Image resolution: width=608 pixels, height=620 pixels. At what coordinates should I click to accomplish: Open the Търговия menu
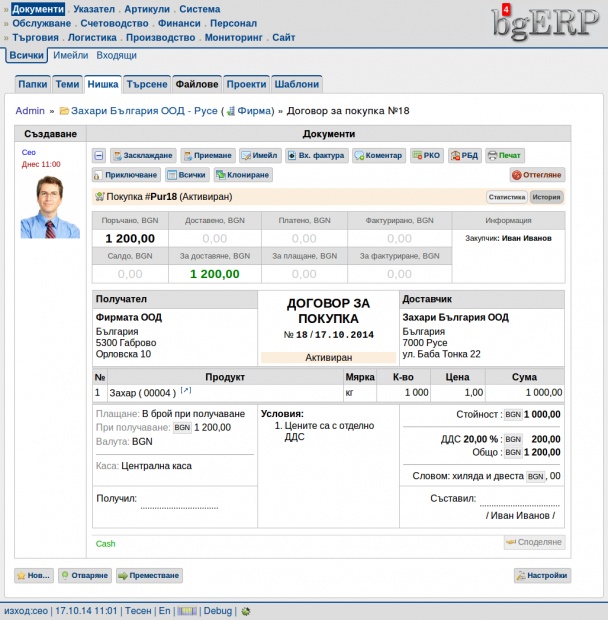[x=35, y=38]
